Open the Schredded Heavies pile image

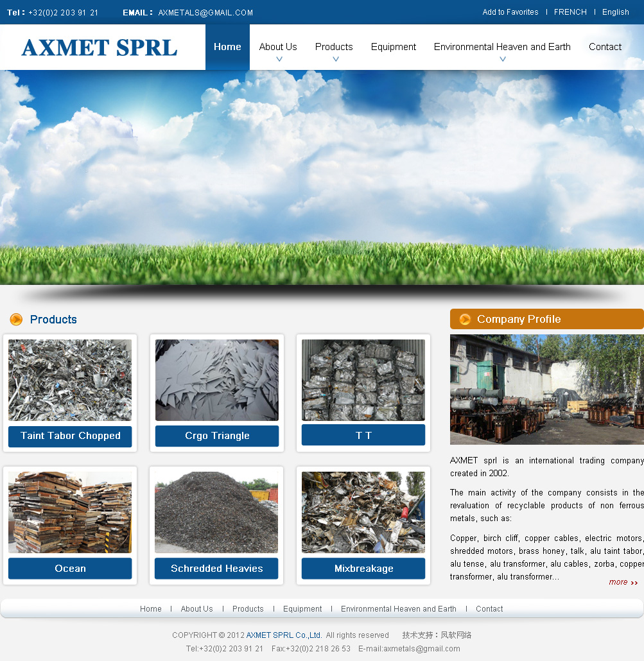[x=216, y=512]
